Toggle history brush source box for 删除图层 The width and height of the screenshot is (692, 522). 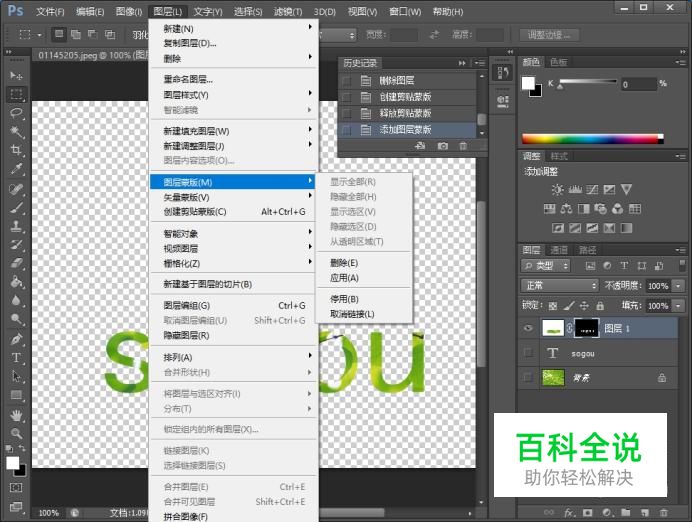click(x=347, y=80)
